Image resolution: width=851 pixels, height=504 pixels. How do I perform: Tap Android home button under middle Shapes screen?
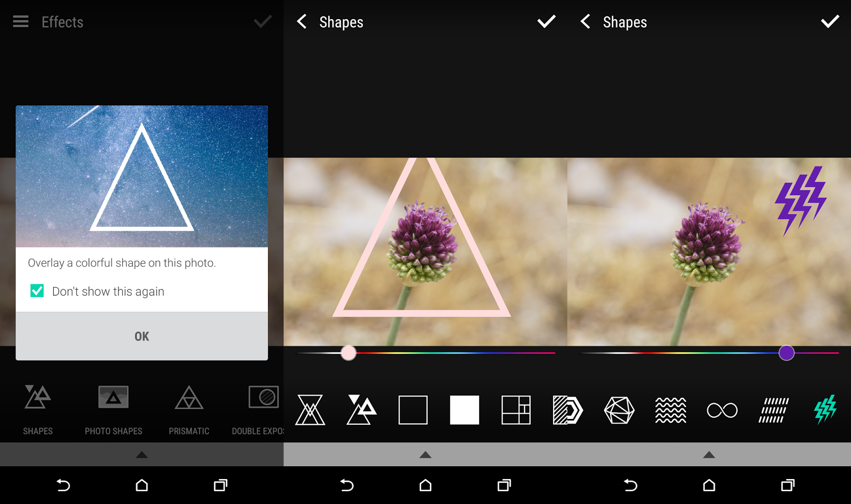click(x=425, y=485)
